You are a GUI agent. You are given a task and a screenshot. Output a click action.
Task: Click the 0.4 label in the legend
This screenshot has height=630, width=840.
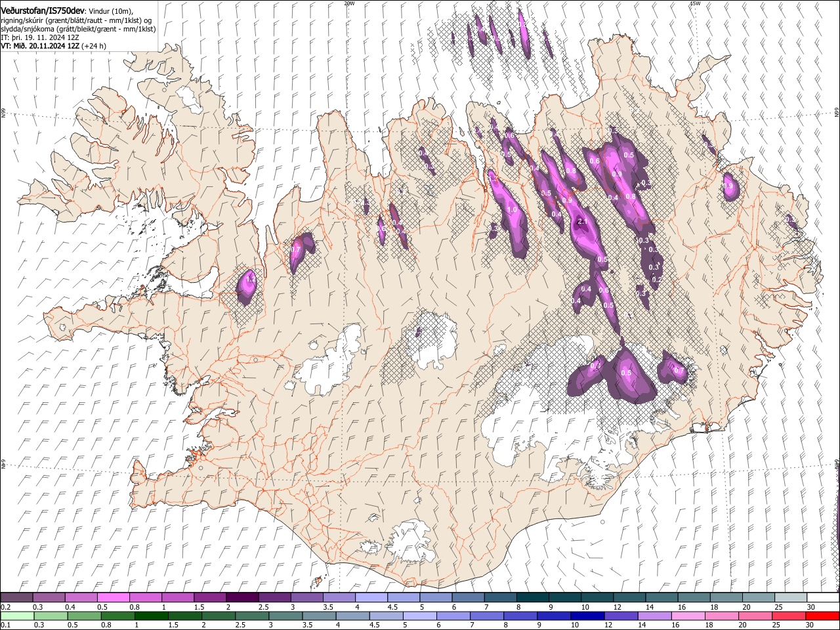(70, 607)
